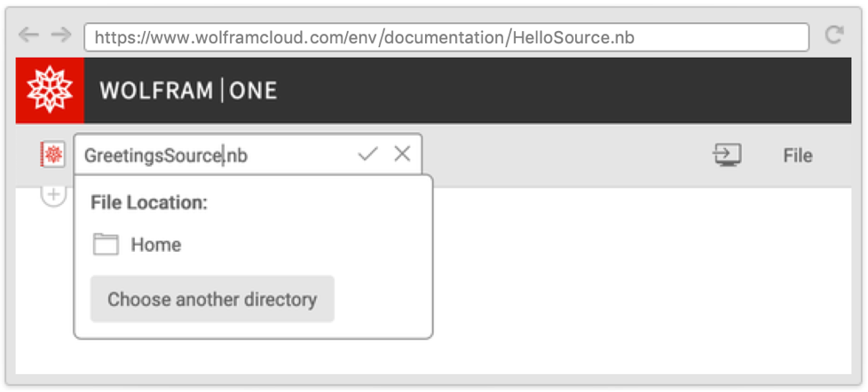Cancel the rename with the X icon
This screenshot has height=392, width=868.
tap(402, 154)
